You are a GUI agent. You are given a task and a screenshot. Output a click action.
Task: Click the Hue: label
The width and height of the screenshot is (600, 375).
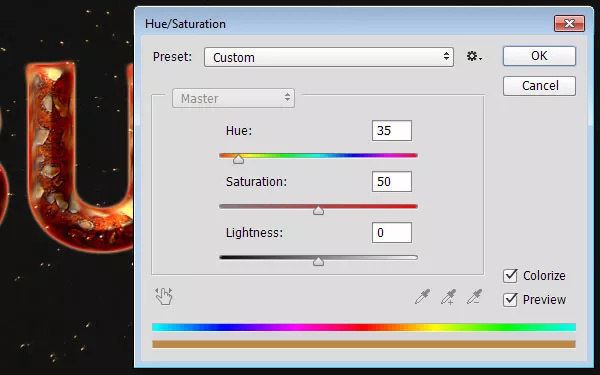[239, 131]
